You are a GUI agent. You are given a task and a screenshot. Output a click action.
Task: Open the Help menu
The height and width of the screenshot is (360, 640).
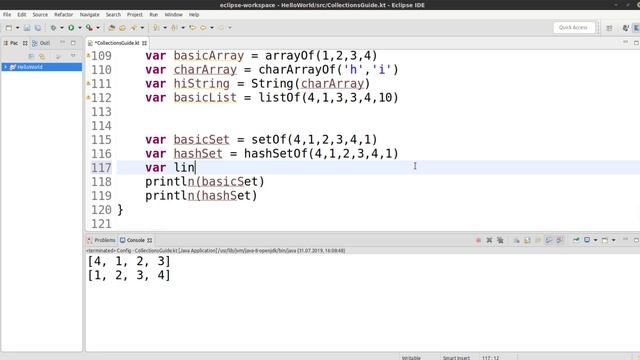tap(194, 14)
